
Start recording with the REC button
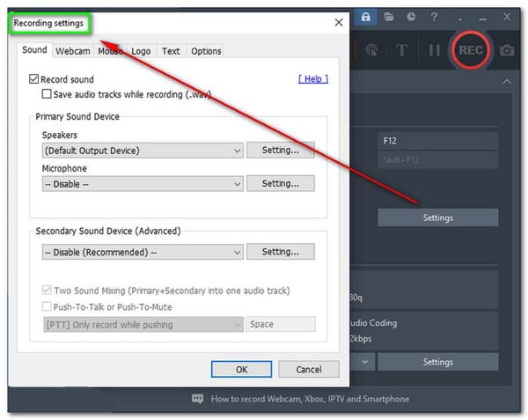[x=471, y=50]
